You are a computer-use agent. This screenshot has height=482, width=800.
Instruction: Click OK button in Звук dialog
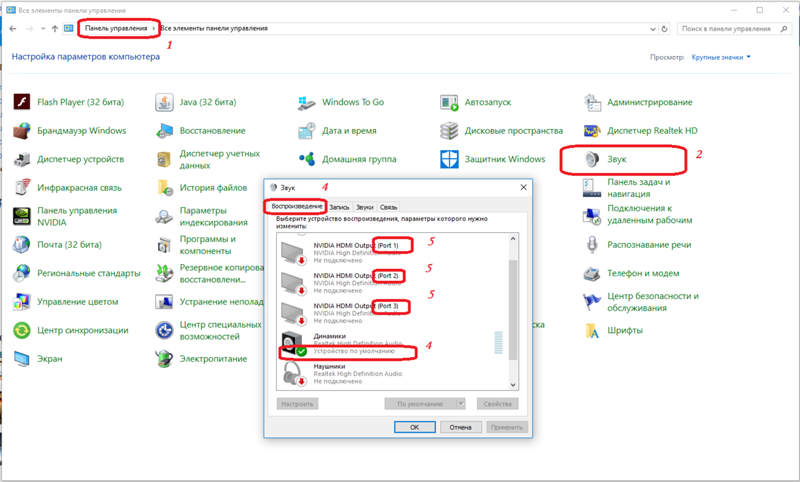(415, 427)
